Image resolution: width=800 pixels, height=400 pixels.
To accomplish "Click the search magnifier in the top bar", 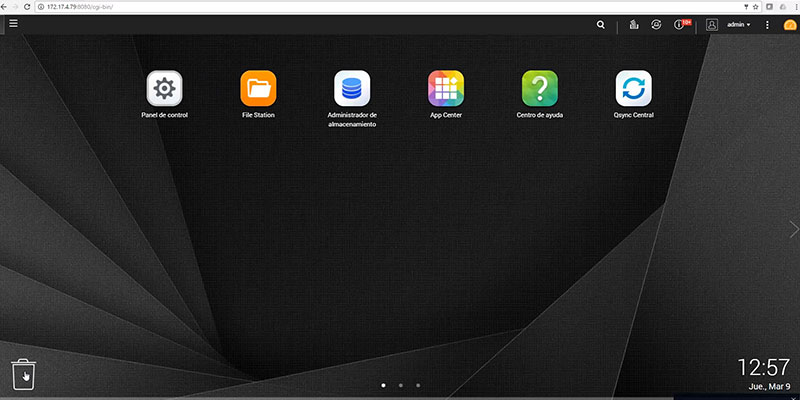I will point(601,24).
